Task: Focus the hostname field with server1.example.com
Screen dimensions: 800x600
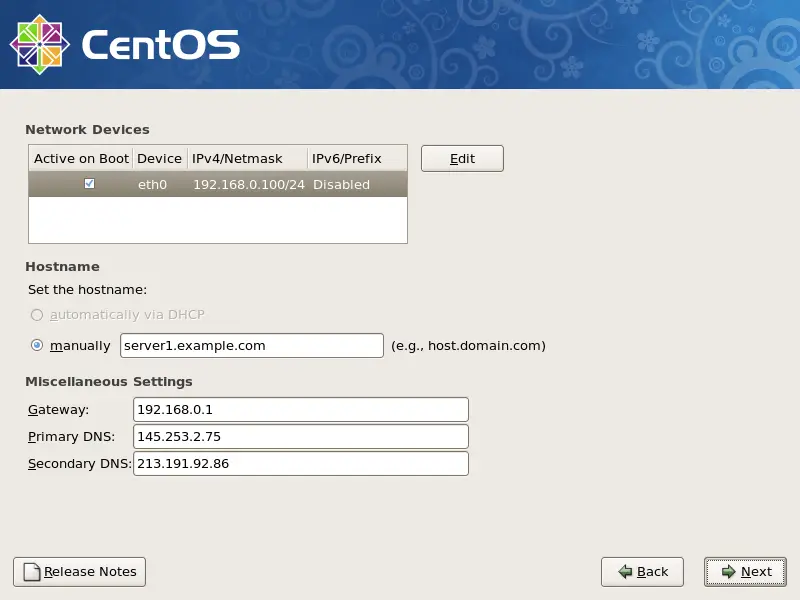Action: [251, 346]
